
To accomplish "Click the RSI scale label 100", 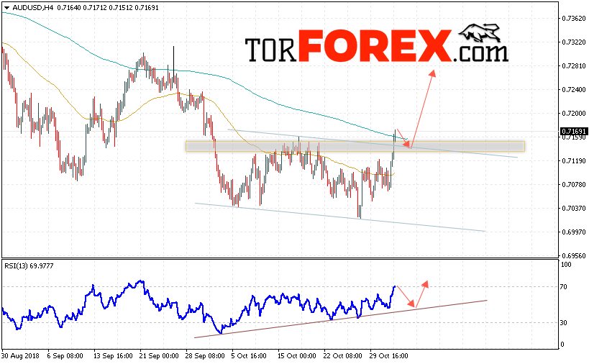I will point(566,265).
